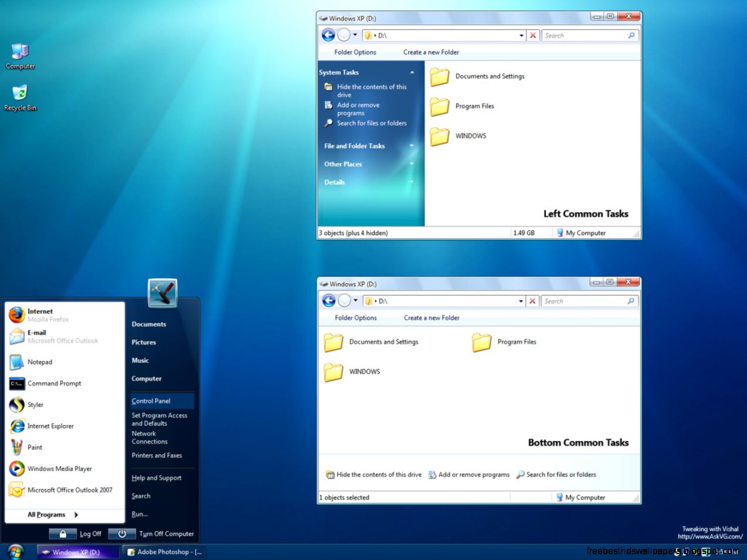Screen dimensions: 747x560
Task: Open Pictures in Start menu right pane
Action: click(x=144, y=342)
